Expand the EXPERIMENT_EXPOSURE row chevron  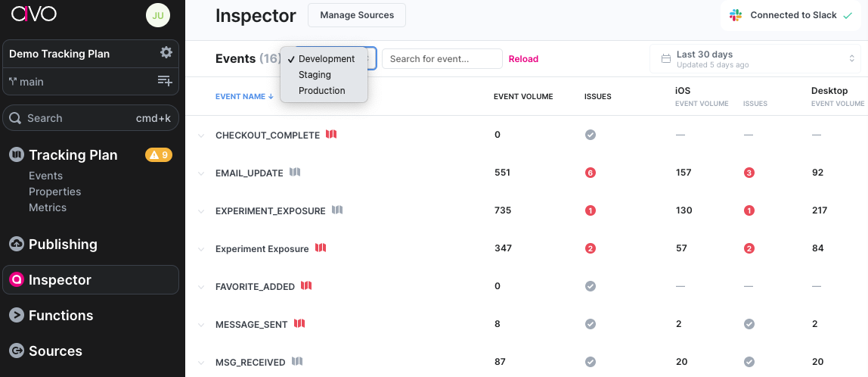[202, 211]
